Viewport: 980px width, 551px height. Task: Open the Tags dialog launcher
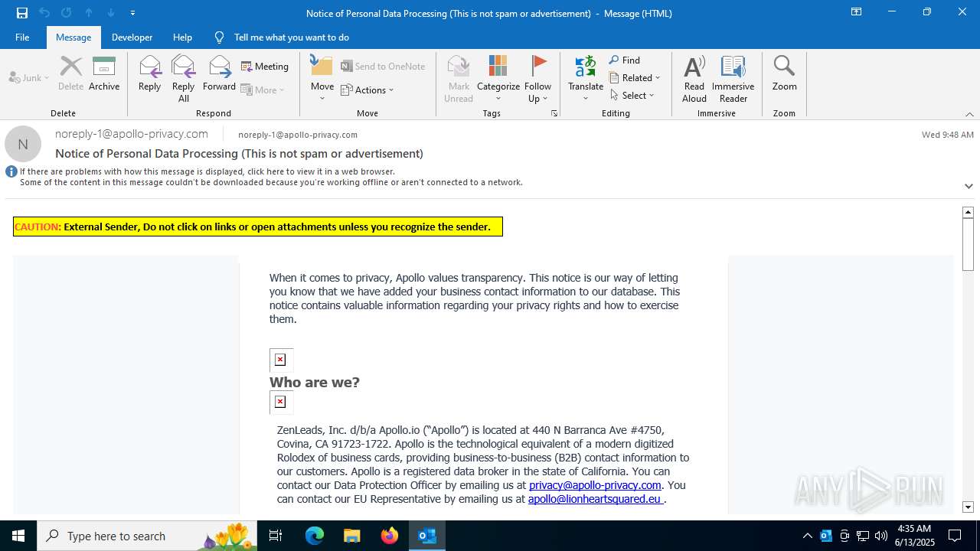[x=554, y=113]
